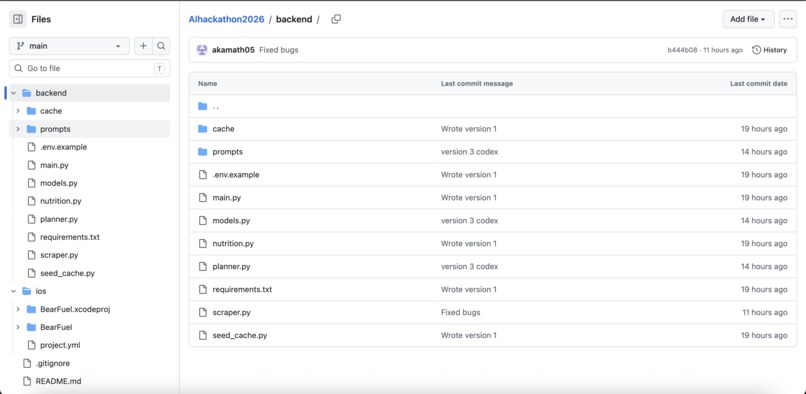The width and height of the screenshot is (806, 394).
Task: Expand the prompts folder chevron in tree
Action: pos(18,129)
